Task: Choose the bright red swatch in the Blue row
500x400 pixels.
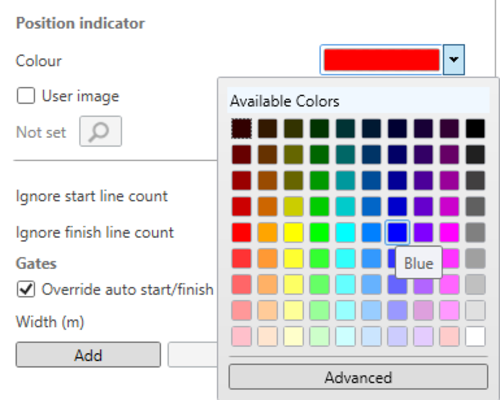Action: [241, 232]
